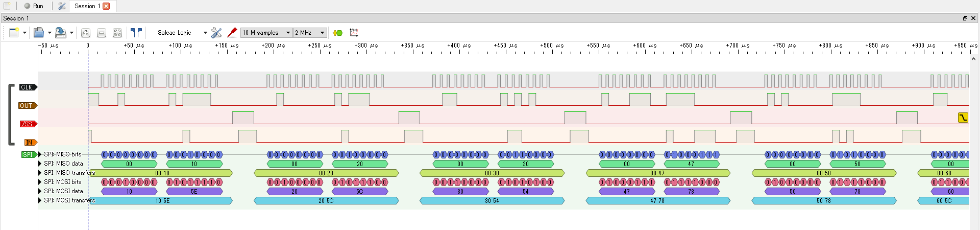Select MOSI transfer annotation '47 78'
The height and width of the screenshot is (230, 980).
658,201
